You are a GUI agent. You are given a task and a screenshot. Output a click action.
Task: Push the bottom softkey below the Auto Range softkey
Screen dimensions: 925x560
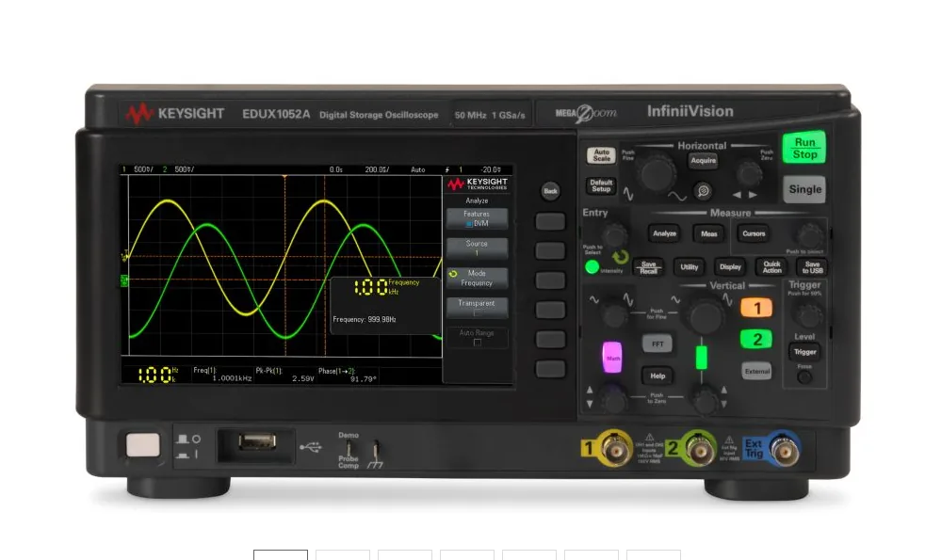click(550, 369)
